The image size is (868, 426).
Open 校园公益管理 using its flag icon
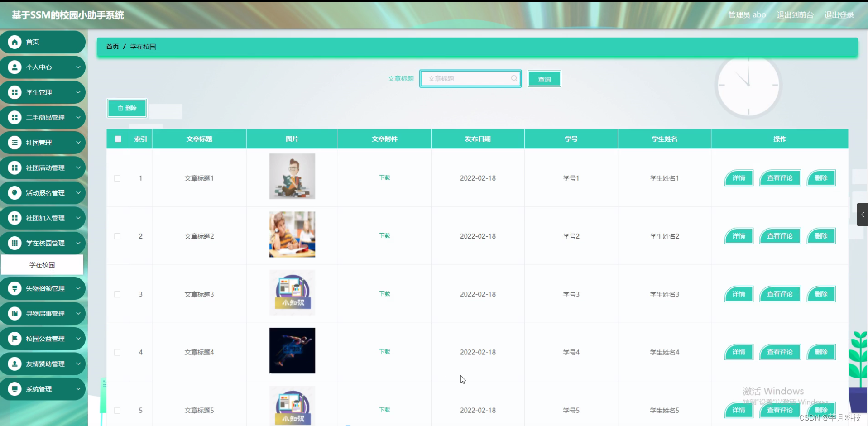14,338
